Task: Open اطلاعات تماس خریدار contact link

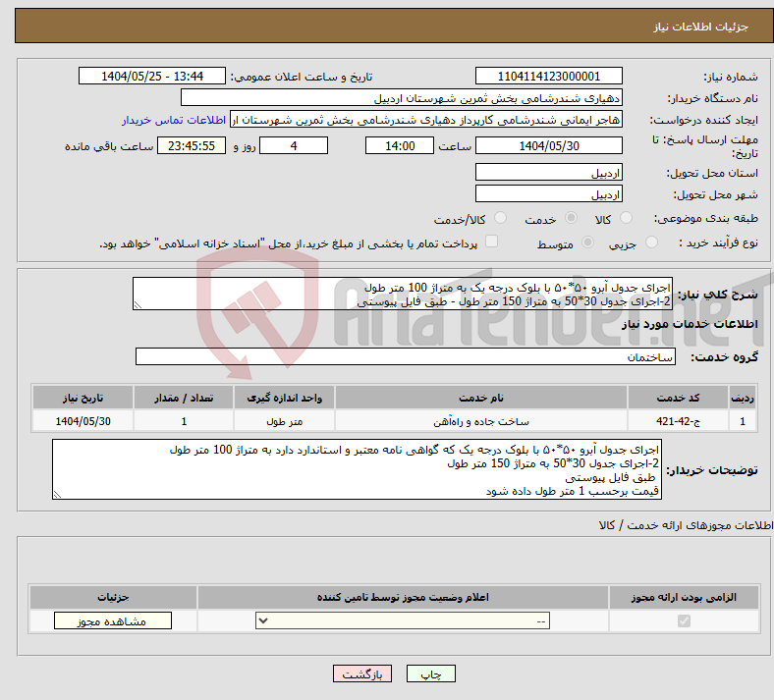Action: click(x=174, y=120)
